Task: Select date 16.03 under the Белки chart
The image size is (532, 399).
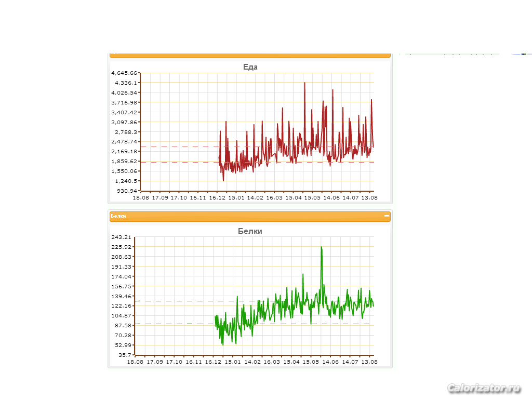Action: (x=272, y=362)
